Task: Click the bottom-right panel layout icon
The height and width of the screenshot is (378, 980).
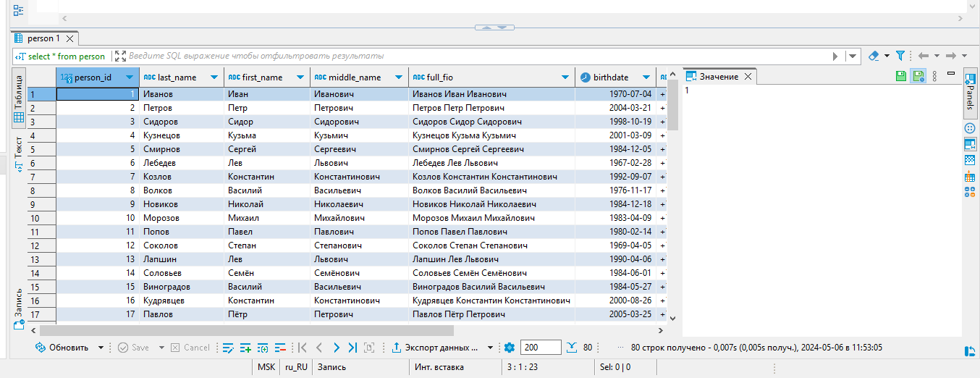Action: click(971, 351)
